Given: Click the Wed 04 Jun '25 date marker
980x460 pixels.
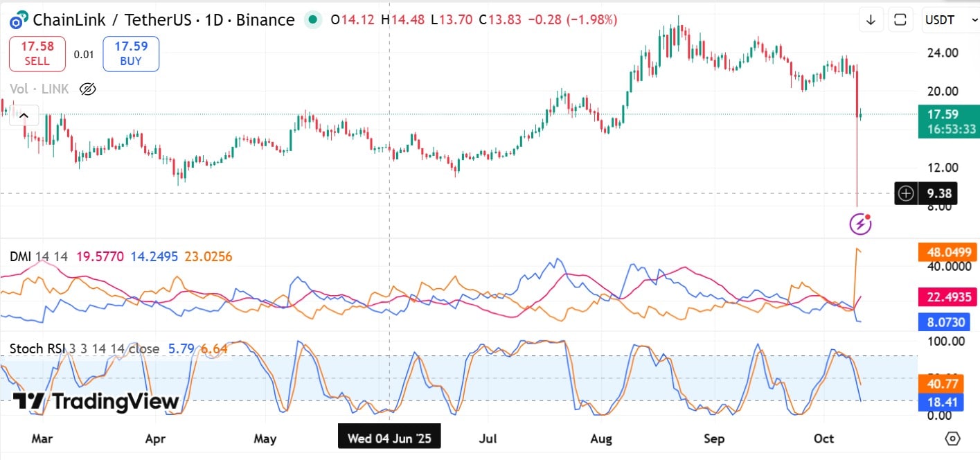Looking at the screenshot, I should click(x=389, y=437).
